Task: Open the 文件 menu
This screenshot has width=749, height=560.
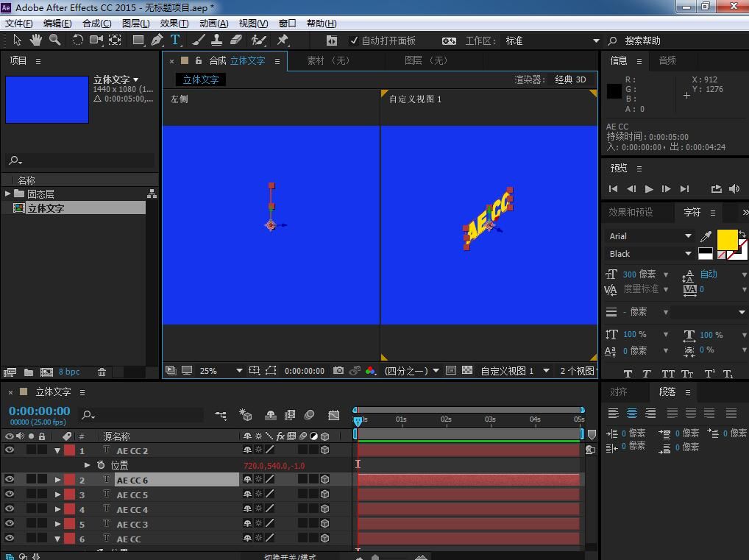Action: [19, 24]
